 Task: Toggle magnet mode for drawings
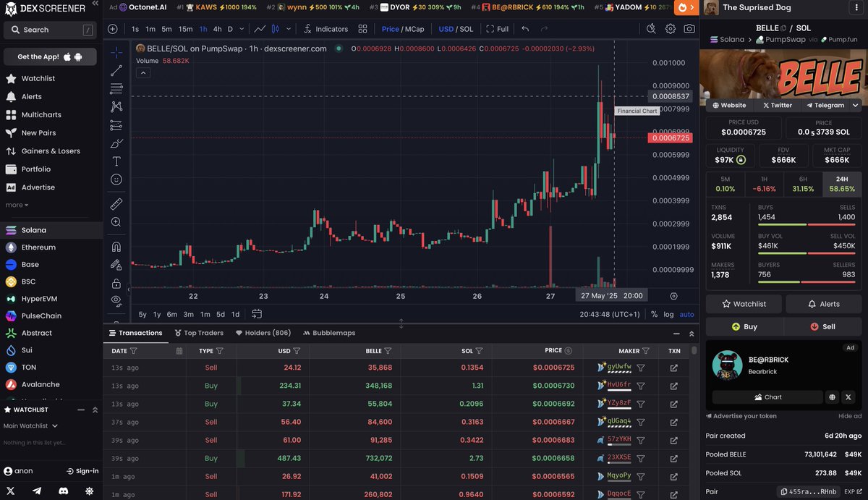(116, 247)
